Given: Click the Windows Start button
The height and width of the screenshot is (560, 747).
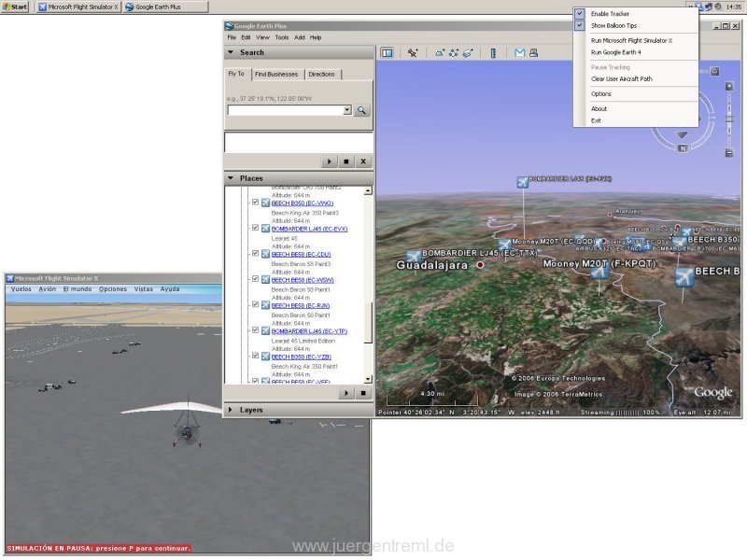Looking at the screenshot, I should pos(15,7).
